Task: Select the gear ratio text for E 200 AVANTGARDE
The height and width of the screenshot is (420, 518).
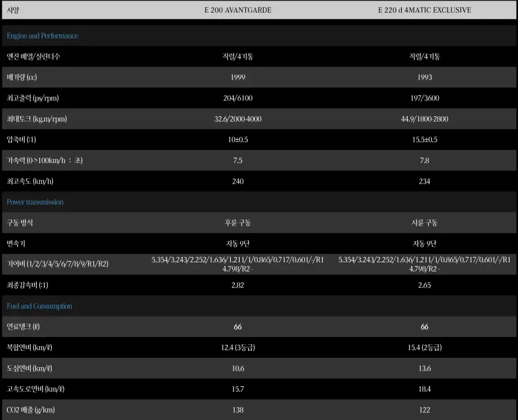Action: point(238,264)
